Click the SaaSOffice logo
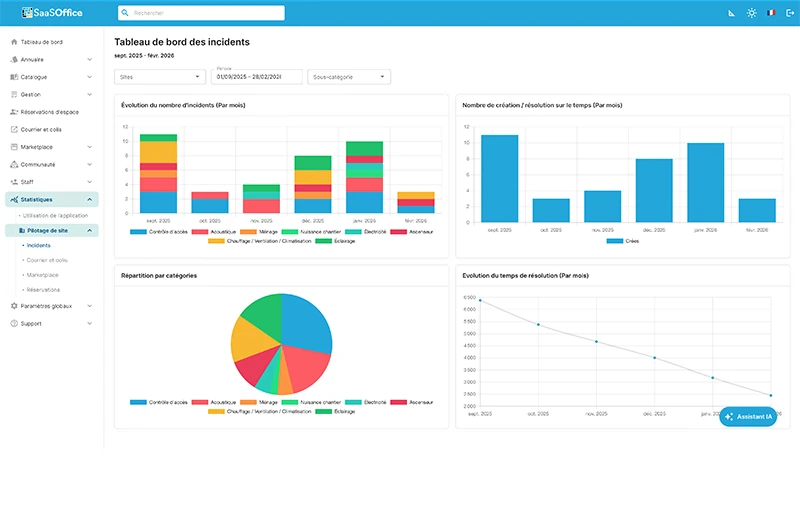 click(52, 13)
